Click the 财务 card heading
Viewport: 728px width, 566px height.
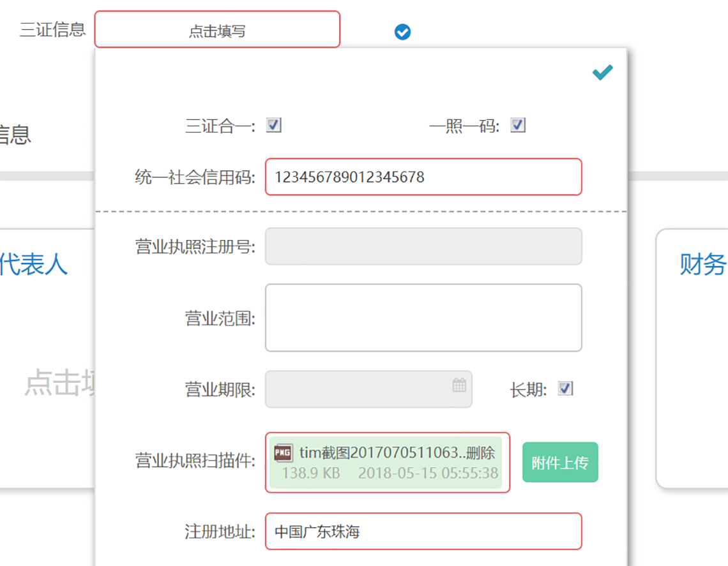coord(702,264)
